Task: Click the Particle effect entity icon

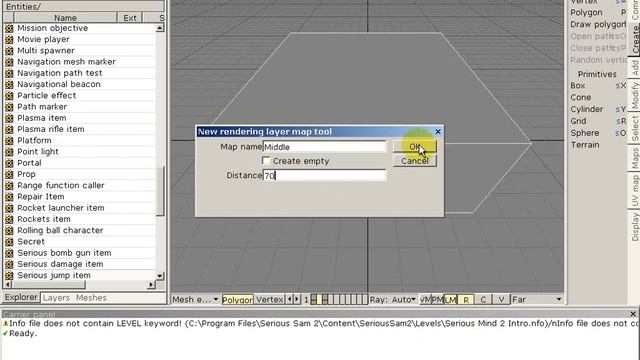Action: (x=9, y=96)
